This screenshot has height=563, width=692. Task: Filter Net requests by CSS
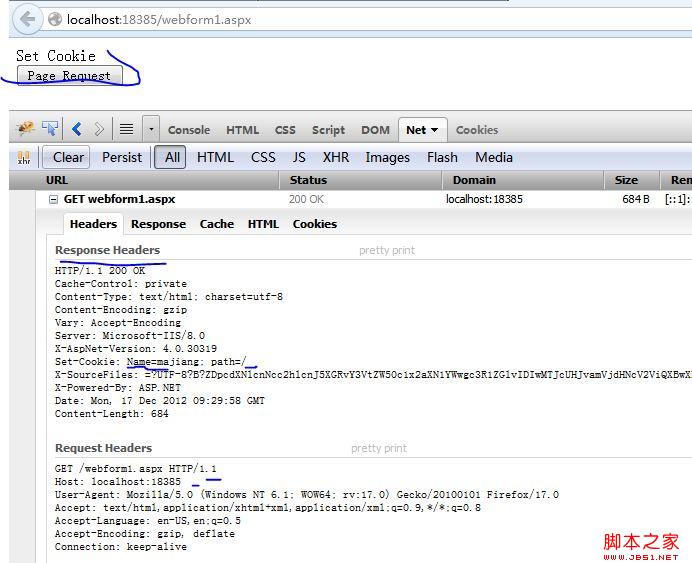(263, 158)
